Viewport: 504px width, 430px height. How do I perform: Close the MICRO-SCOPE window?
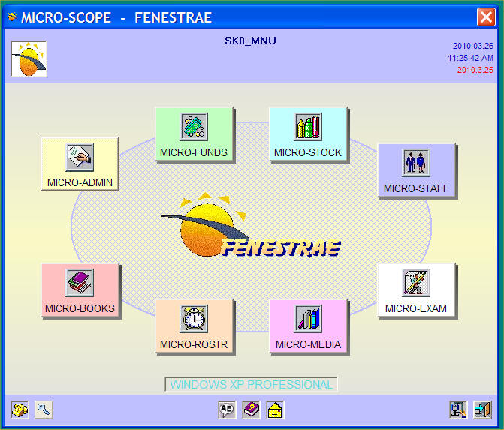pyautogui.click(x=486, y=17)
